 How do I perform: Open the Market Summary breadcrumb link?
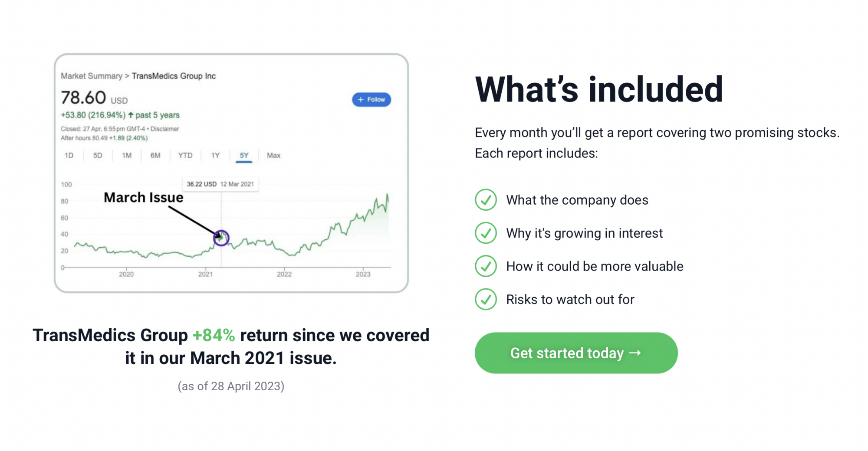click(92, 76)
